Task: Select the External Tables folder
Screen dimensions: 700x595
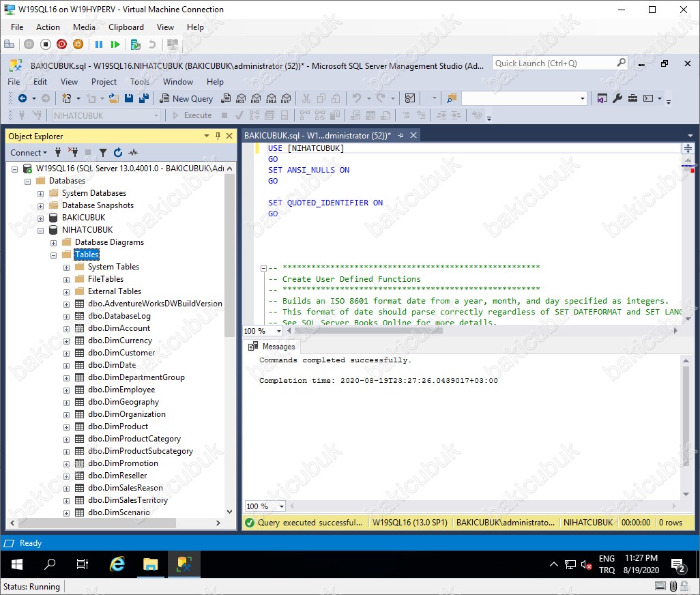Action: pos(115,291)
